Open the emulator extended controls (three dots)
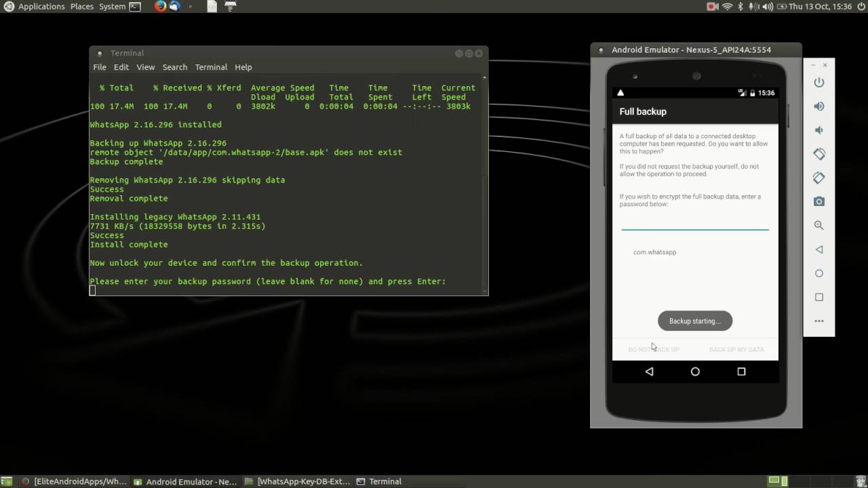Viewport: 868px width, 488px height. click(819, 321)
